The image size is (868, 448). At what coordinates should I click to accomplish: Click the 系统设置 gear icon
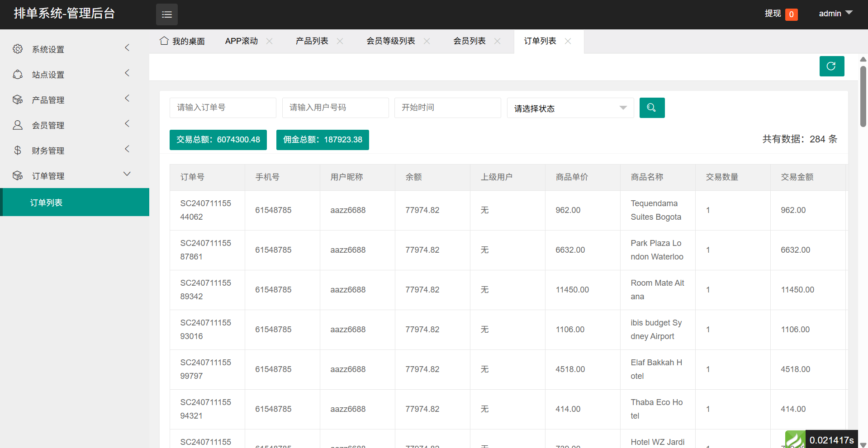pos(18,49)
